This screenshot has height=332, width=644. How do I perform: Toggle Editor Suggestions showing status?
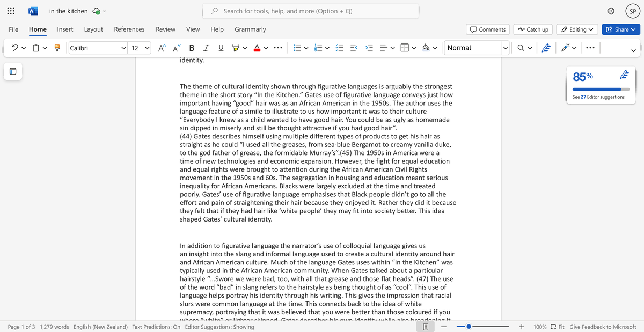click(219, 327)
